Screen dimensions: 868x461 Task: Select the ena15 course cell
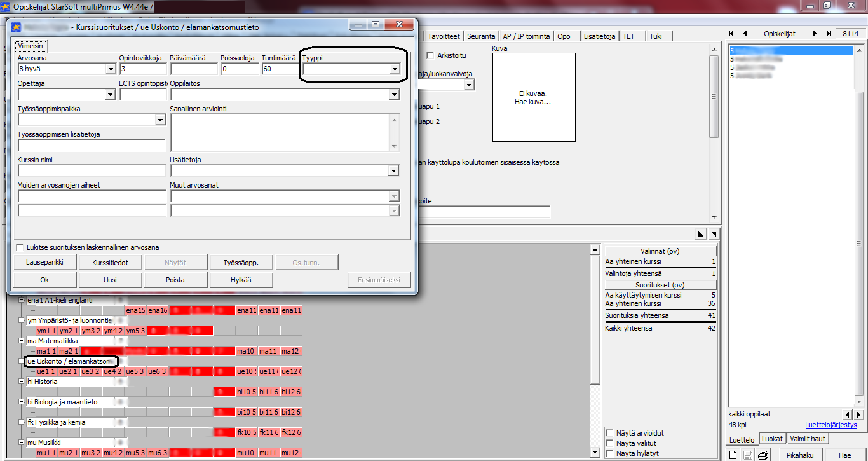(x=135, y=310)
